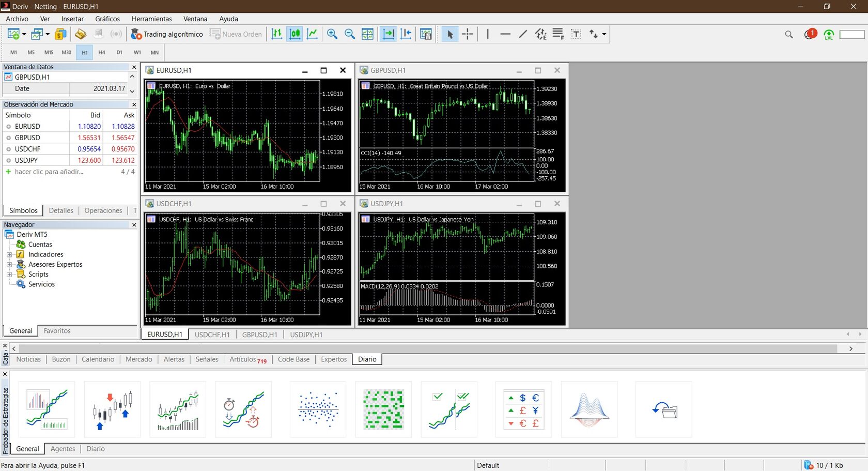Expand the Indicadores node in the Navigator
Screen dimensions: 868x471
point(10,254)
